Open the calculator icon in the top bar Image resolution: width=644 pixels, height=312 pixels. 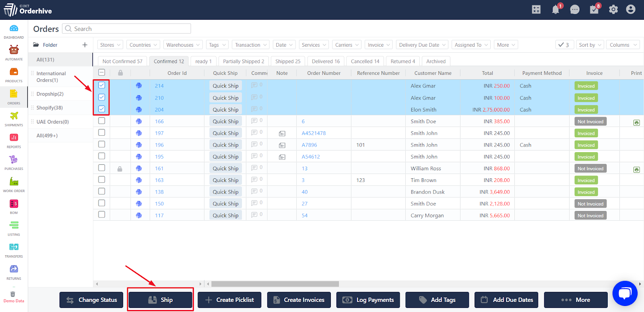tap(536, 10)
